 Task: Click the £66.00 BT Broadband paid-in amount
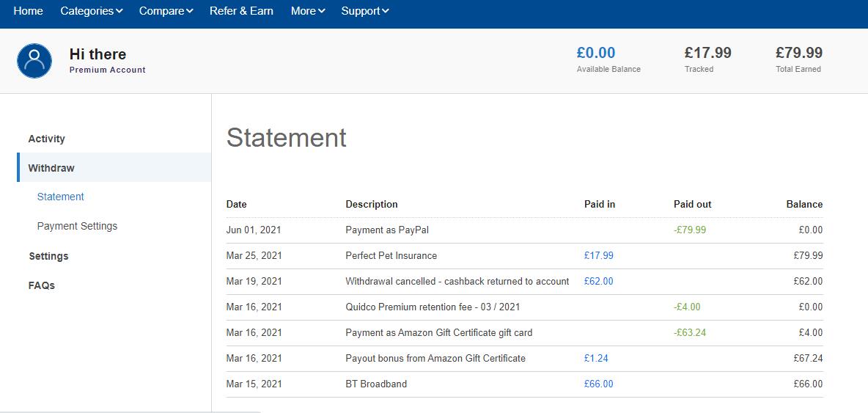coord(598,384)
